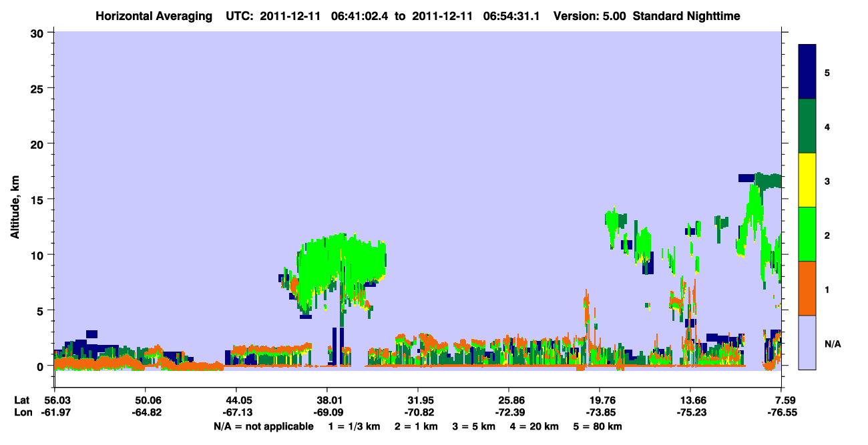Click the altitude tick label 30
Image resolution: width=868 pixels, height=445 pixels.
coord(39,32)
